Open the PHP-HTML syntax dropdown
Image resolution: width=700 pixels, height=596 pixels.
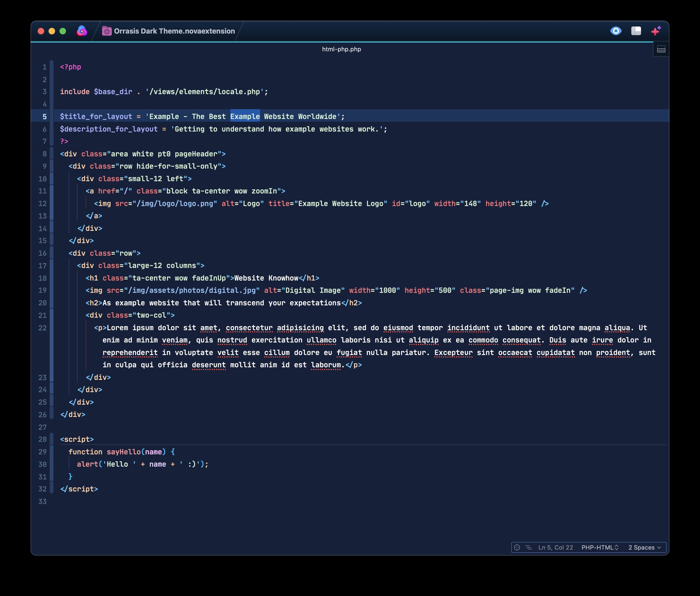(599, 547)
